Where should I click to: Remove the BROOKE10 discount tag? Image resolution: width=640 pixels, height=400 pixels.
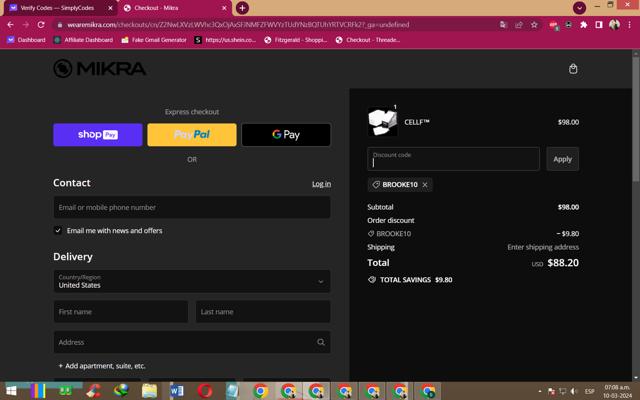(425, 185)
